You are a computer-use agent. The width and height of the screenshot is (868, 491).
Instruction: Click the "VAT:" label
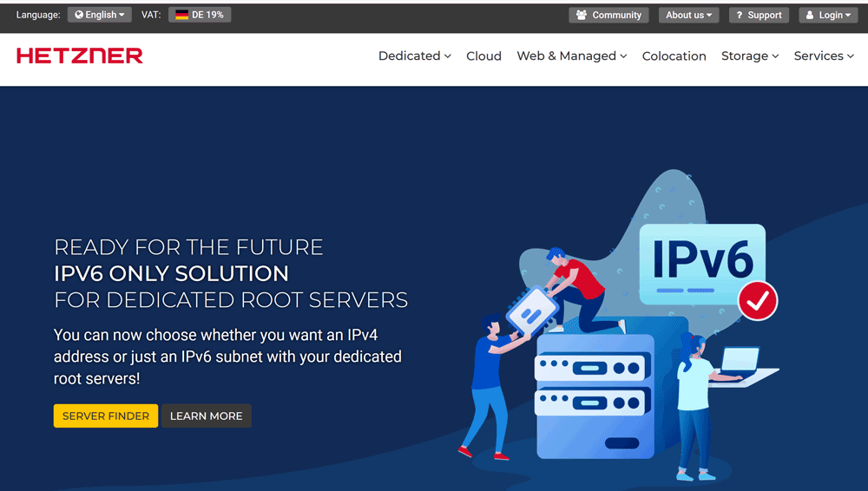(x=151, y=15)
